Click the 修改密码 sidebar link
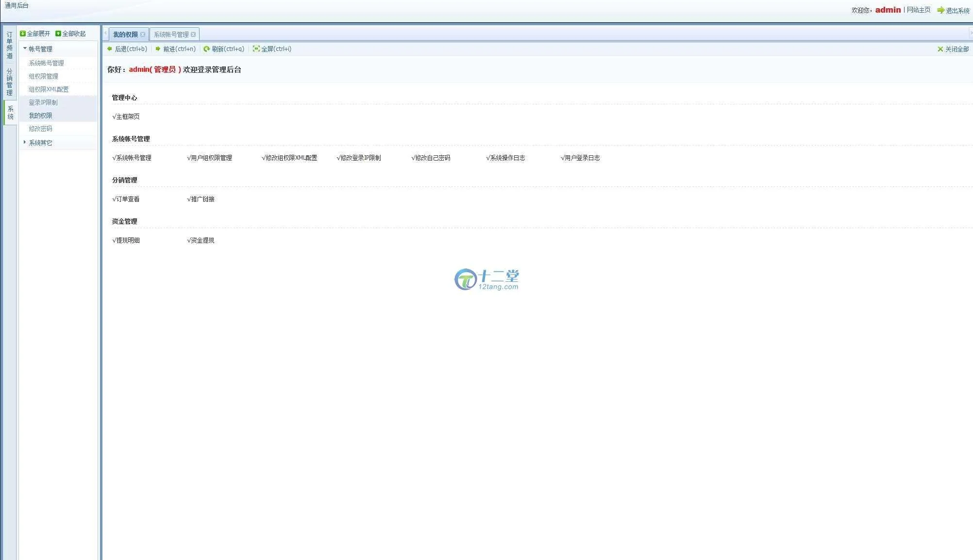This screenshot has width=973, height=560. 40,129
